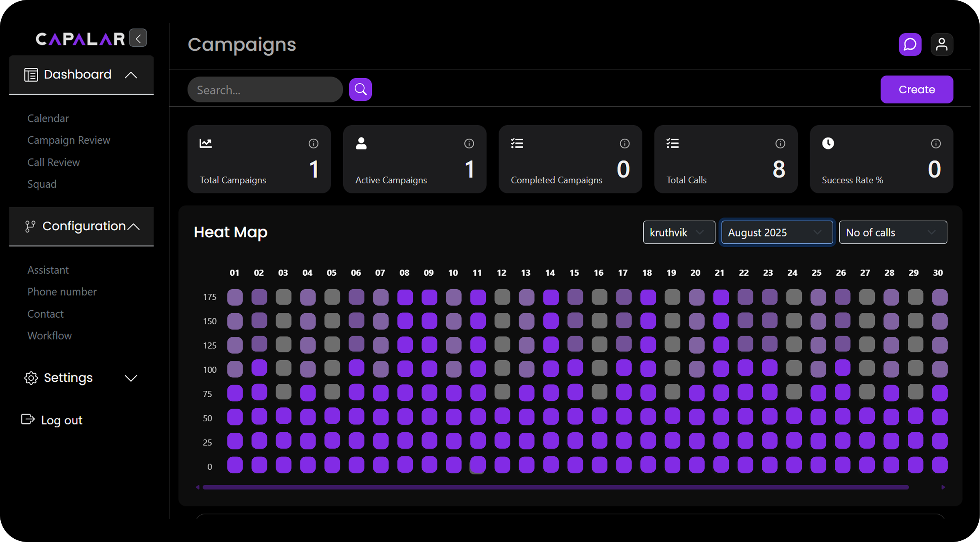Click info icon on Success Rate card
This screenshot has height=542, width=980.
point(936,144)
